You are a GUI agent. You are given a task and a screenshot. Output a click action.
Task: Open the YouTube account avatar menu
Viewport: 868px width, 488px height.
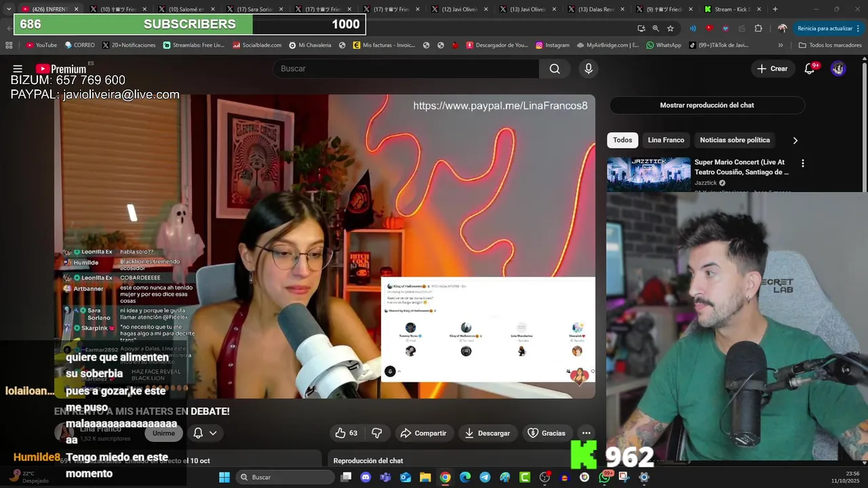click(838, 68)
